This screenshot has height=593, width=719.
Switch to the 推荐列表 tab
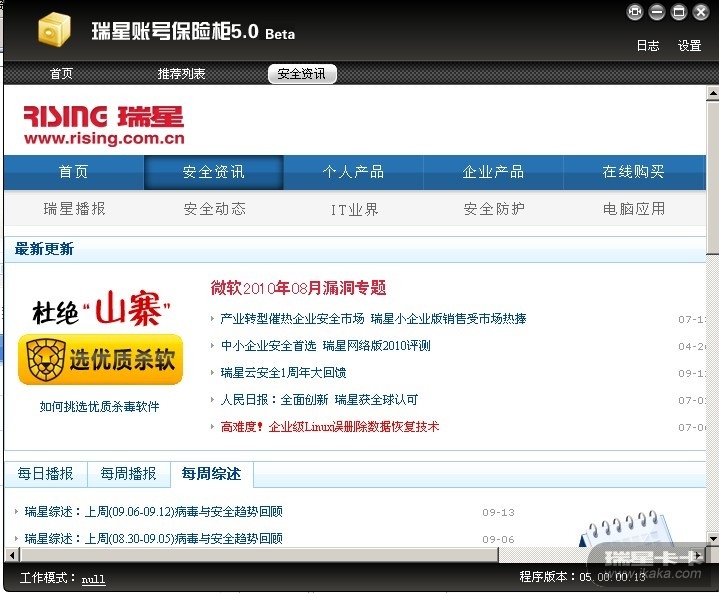click(181, 73)
